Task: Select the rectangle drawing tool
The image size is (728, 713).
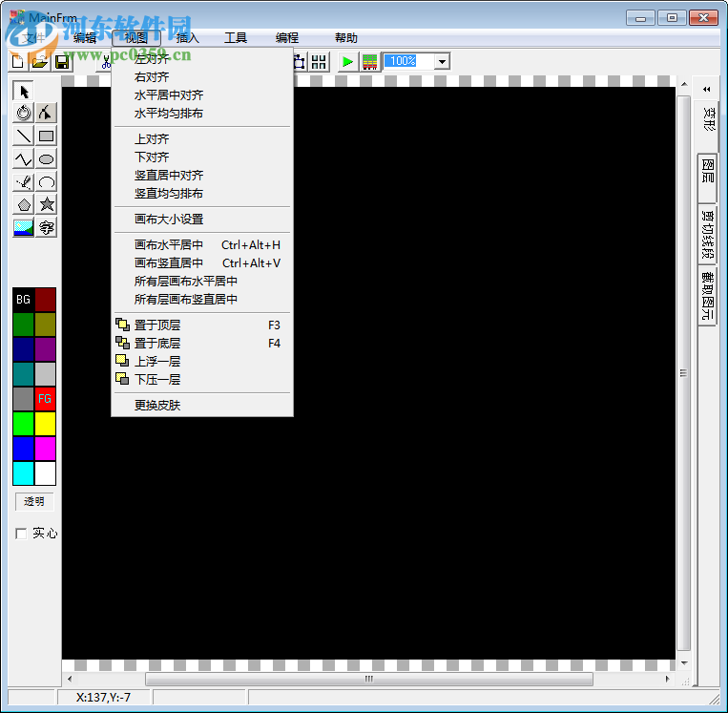Action: click(46, 136)
